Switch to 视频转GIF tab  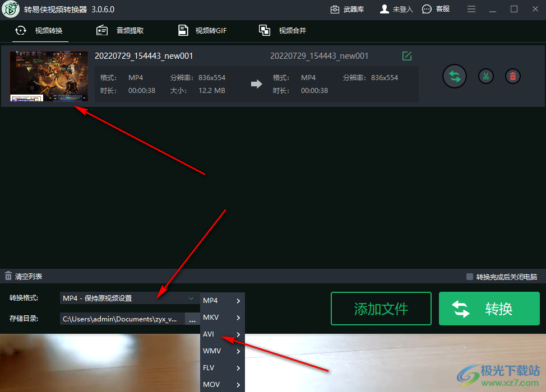pos(202,31)
